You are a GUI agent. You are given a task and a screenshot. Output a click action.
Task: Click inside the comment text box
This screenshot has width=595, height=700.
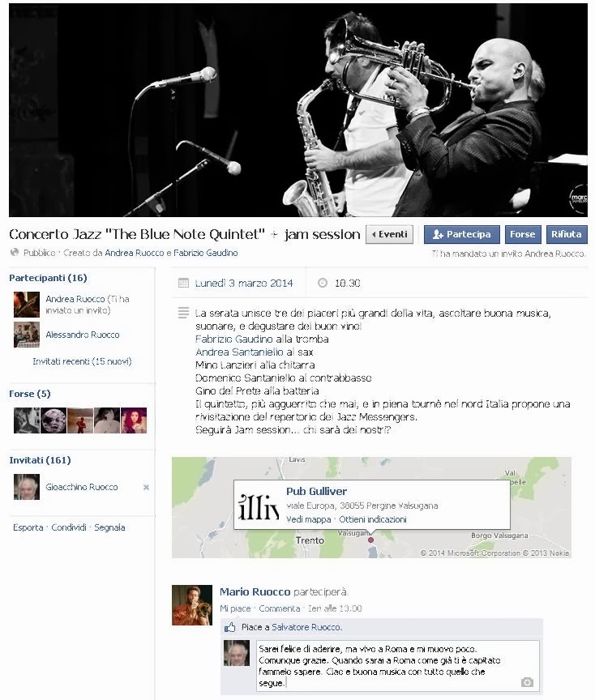click(x=398, y=666)
